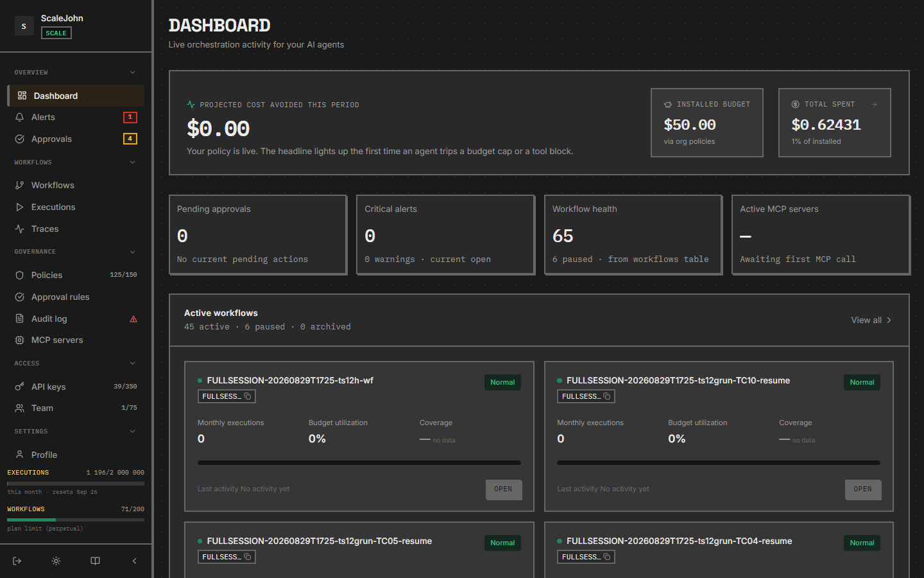Open API keys page
The height and width of the screenshot is (578, 924).
coord(76,387)
